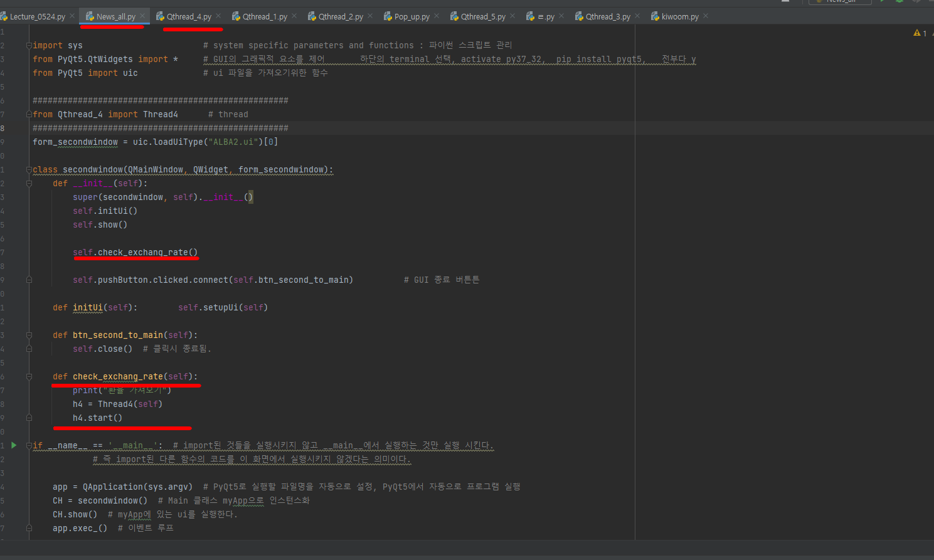Click the fold end marker beside app.exec_()
The width and height of the screenshot is (934, 560).
click(29, 528)
